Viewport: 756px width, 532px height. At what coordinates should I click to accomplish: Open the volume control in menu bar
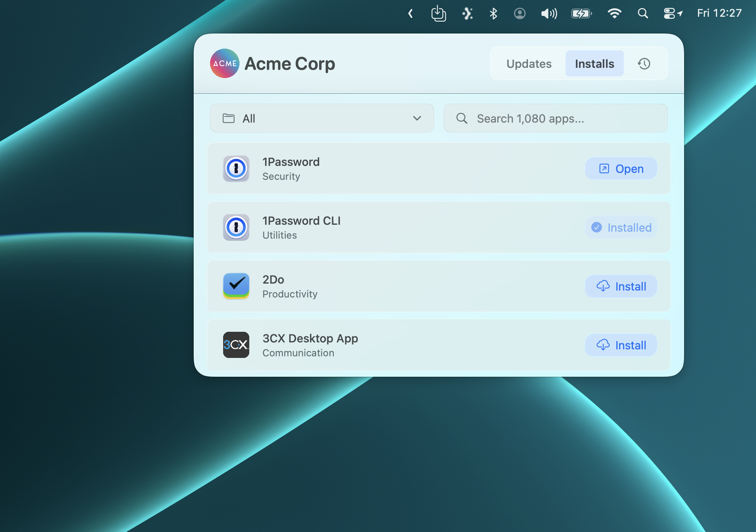(x=549, y=13)
